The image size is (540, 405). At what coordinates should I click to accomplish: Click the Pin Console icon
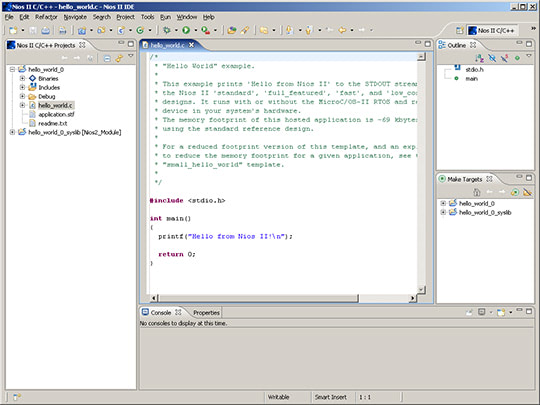[469, 312]
